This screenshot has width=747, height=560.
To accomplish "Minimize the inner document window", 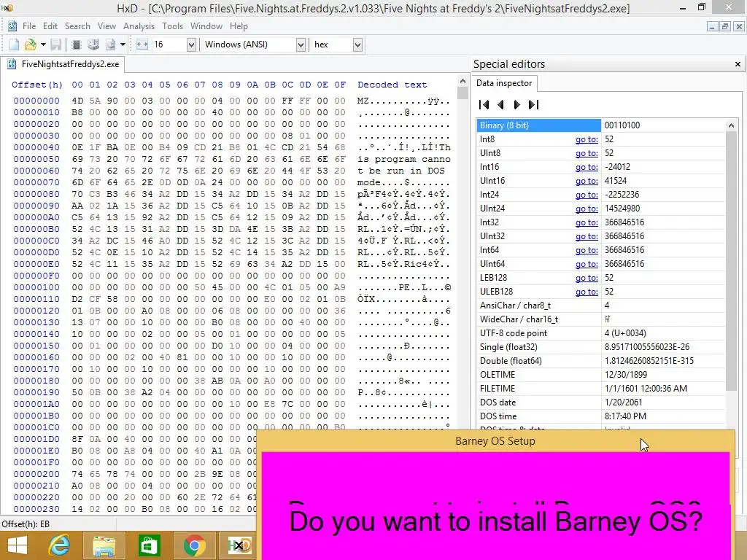I will [x=712, y=27].
